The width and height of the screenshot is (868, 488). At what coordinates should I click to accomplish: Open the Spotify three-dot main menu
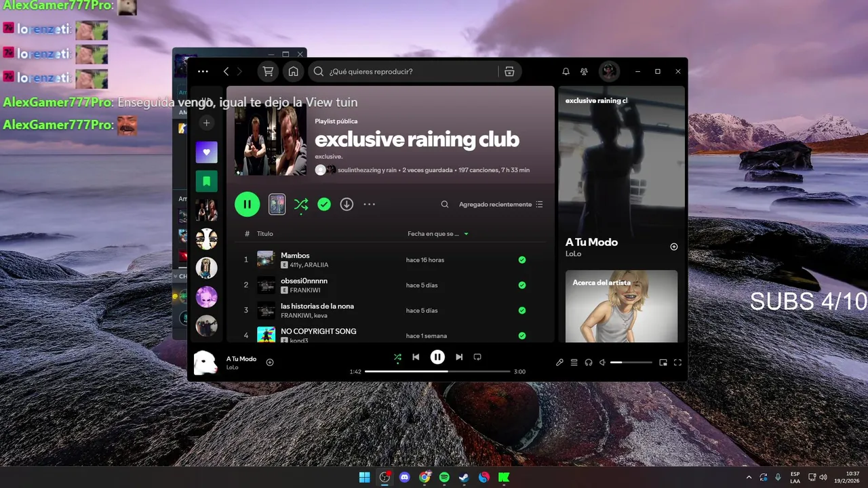pos(203,71)
